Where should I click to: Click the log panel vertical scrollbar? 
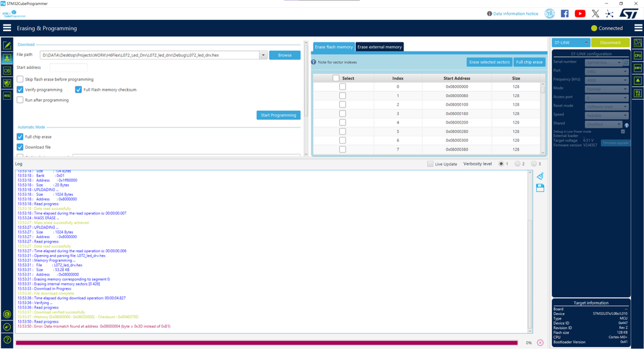(530, 251)
